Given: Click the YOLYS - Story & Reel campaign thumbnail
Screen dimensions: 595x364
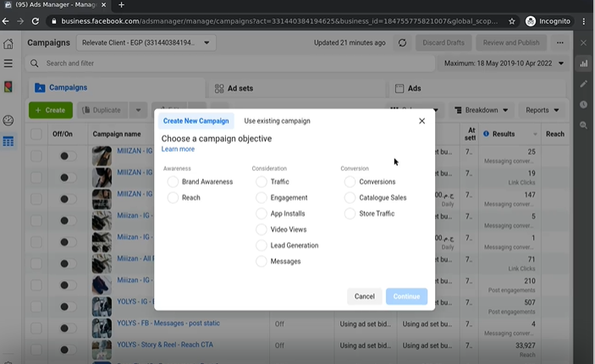Looking at the screenshot, I should tap(102, 350).
